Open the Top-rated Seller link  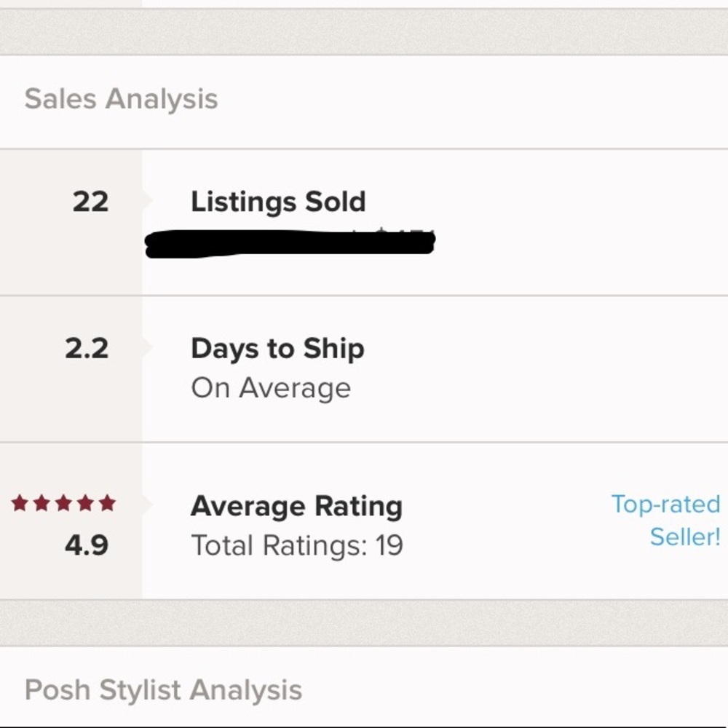[x=664, y=503]
